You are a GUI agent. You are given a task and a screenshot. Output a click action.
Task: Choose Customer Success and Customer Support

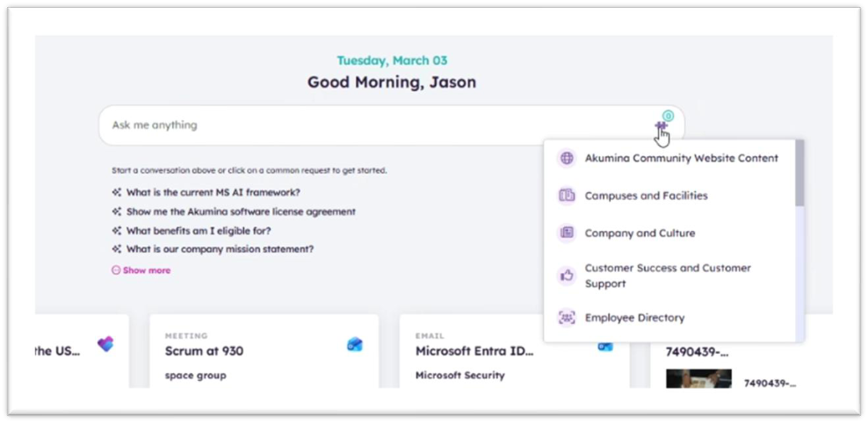point(669,276)
